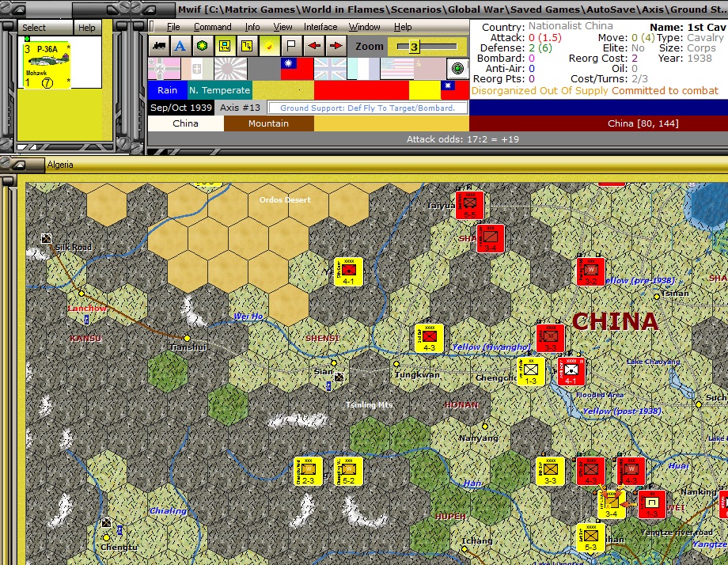Open the Help menu in the main menu bar
The width and height of the screenshot is (728, 565).
tap(403, 27)
